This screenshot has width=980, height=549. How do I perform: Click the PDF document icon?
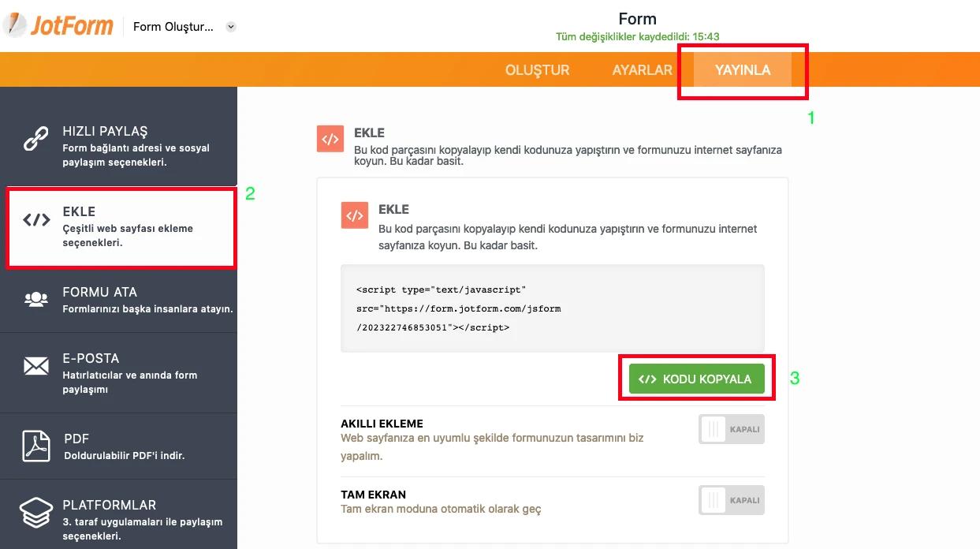click(36, 446)
